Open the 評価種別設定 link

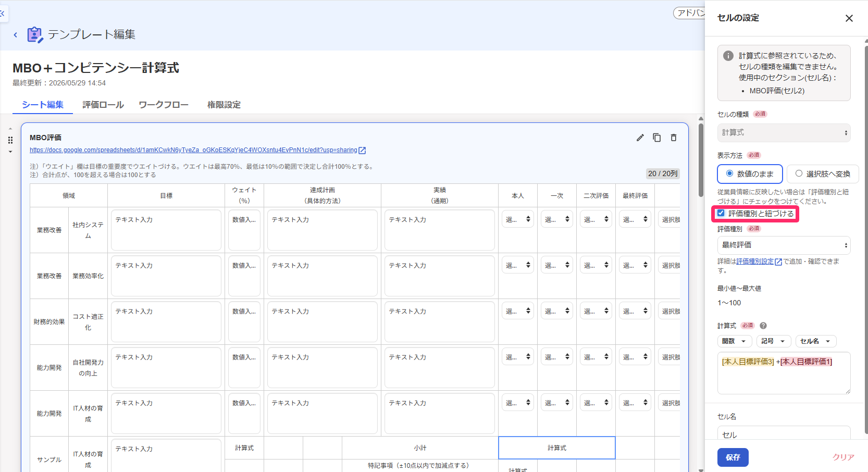coord(755,262)
